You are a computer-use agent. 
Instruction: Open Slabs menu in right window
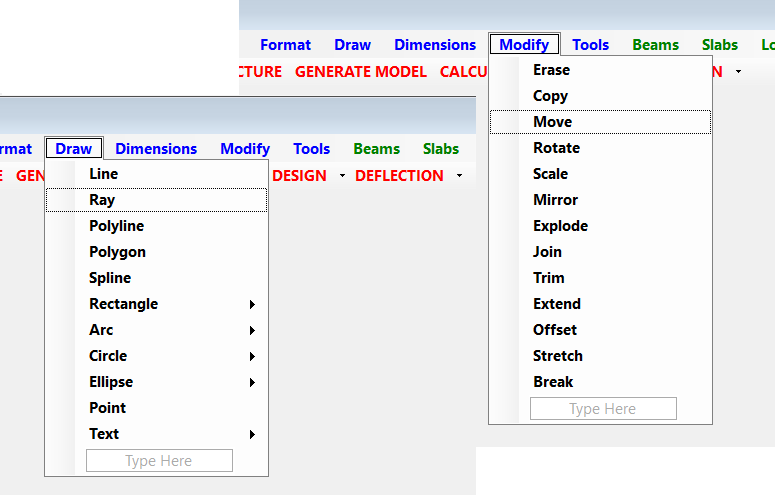(x=720, y=45)
